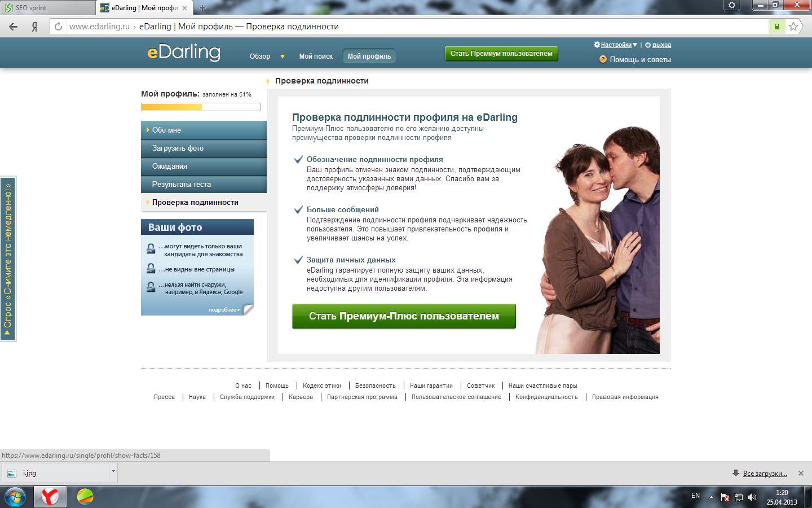Open browser settings gear in title bar
This screenshot has height=508, width=812.
coord(732,5)
